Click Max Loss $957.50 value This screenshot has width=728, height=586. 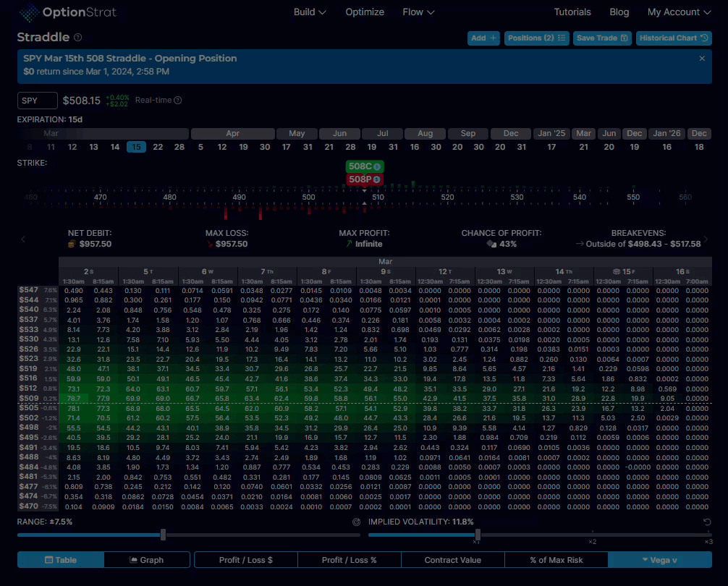tap(232, 244)
